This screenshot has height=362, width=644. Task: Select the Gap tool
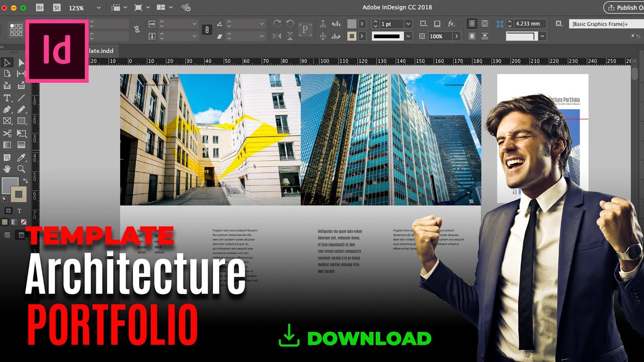click(x=21, y=74)
